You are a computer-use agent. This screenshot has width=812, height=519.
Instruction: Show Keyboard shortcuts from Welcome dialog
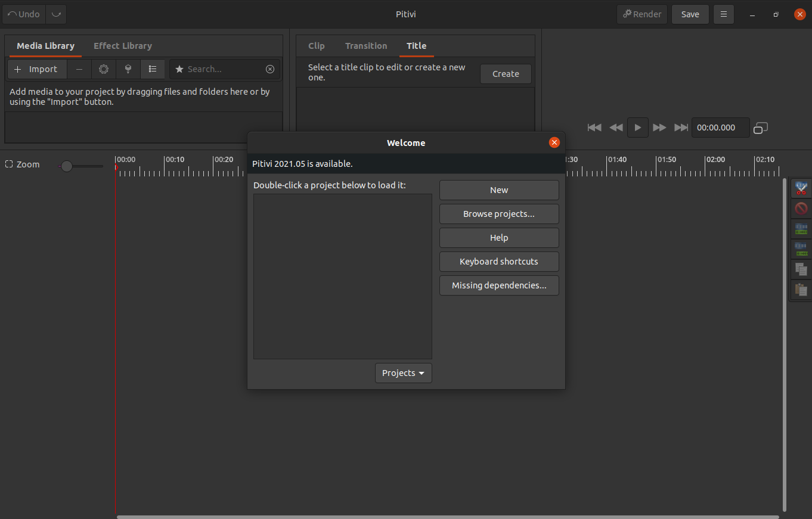point(499,262)
